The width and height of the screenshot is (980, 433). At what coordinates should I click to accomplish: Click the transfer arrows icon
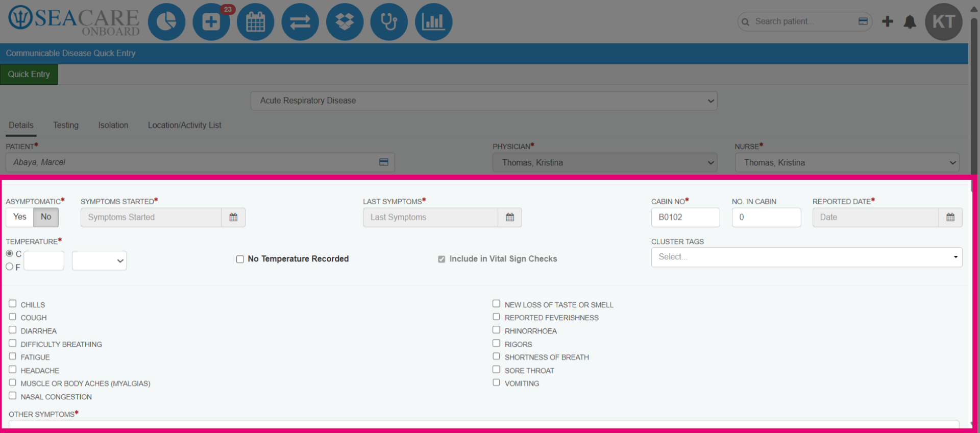(300, 22)
